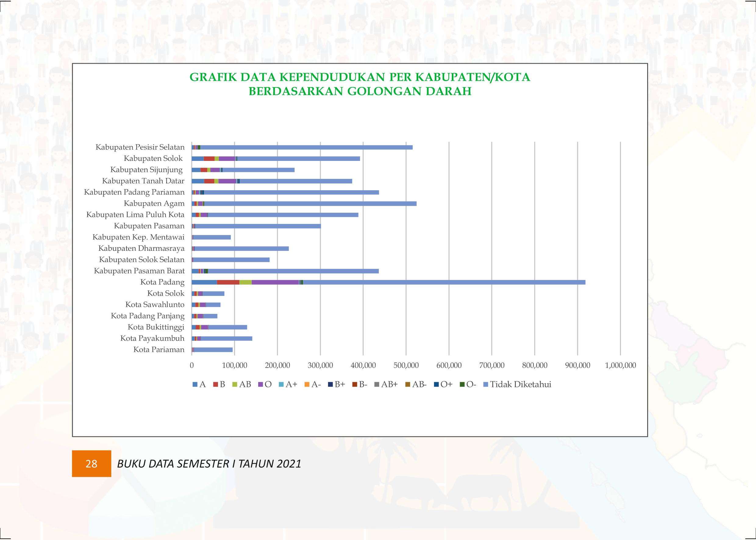
Task: Click the '200,000' x-axis value
Action: tap(277, 365)
